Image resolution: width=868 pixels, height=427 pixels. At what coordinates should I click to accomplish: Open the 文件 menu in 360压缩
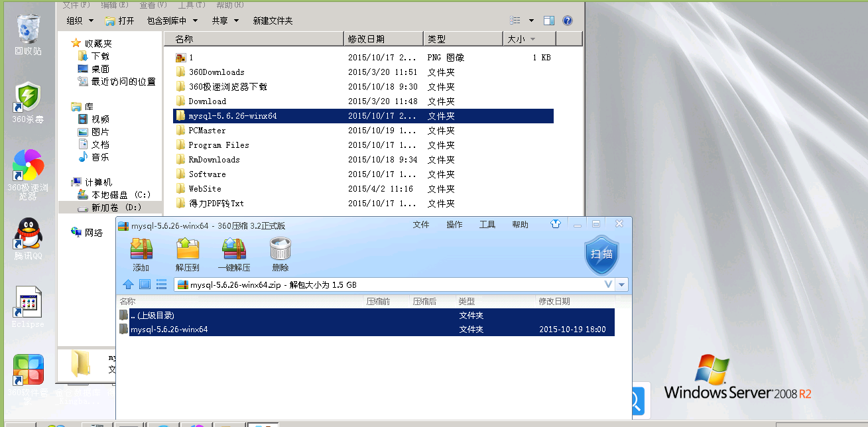point(421,225)
